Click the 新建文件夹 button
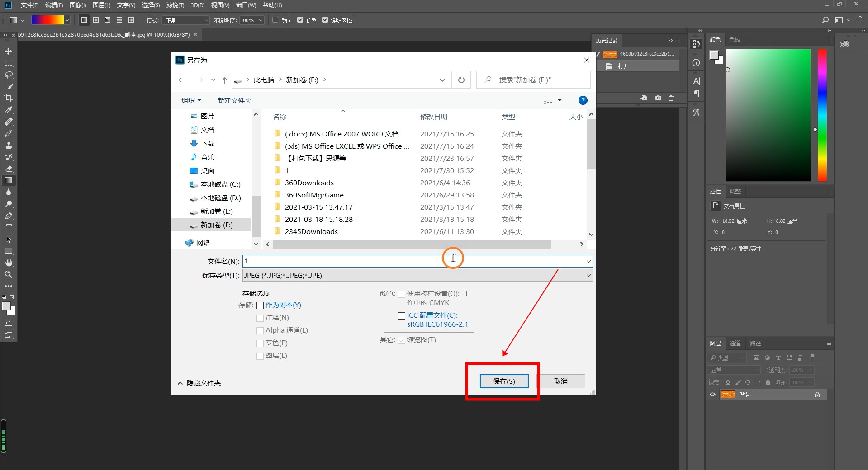The height and width of the screenshot is (470, 868). tap(234, 100)
